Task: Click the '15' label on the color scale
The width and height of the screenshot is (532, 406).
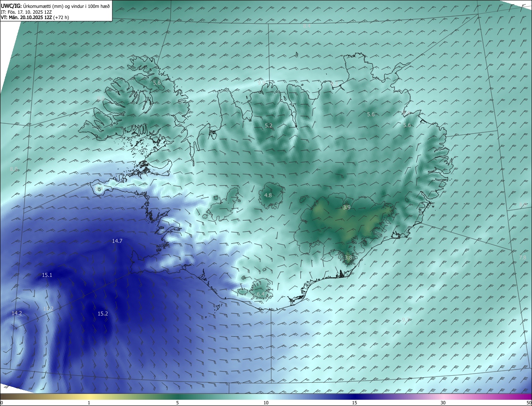Action: click(x=355, y=403)
